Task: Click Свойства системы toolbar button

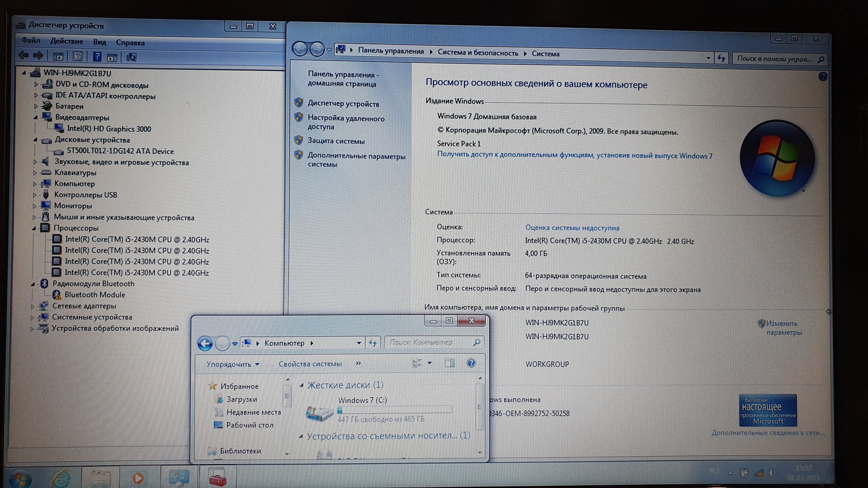Action: point(310,364)
